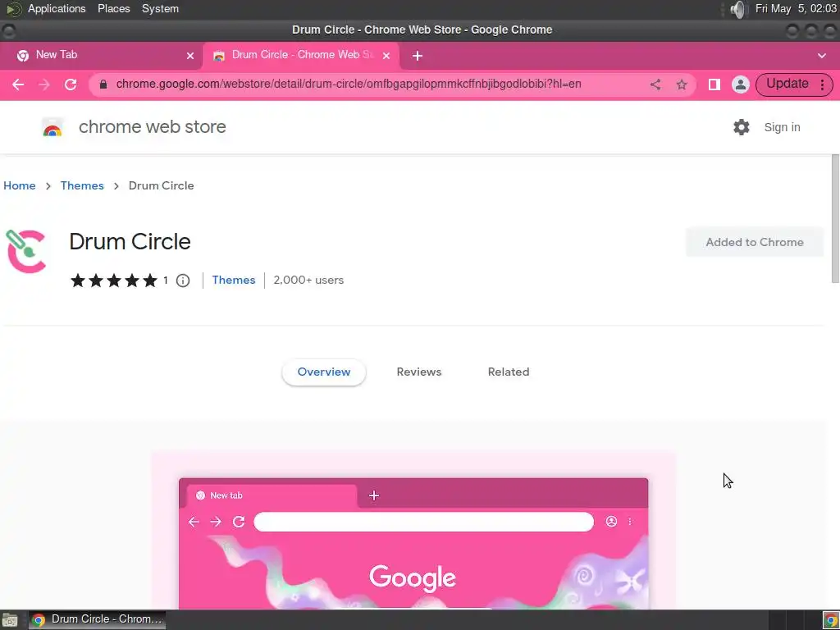Viewport: 840px width, 630px height.
Task: Open Chrome three-dot menu
Action: 822,84
